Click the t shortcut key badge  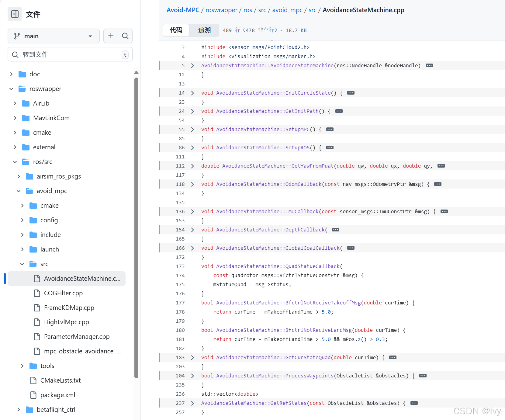(125, 55)
